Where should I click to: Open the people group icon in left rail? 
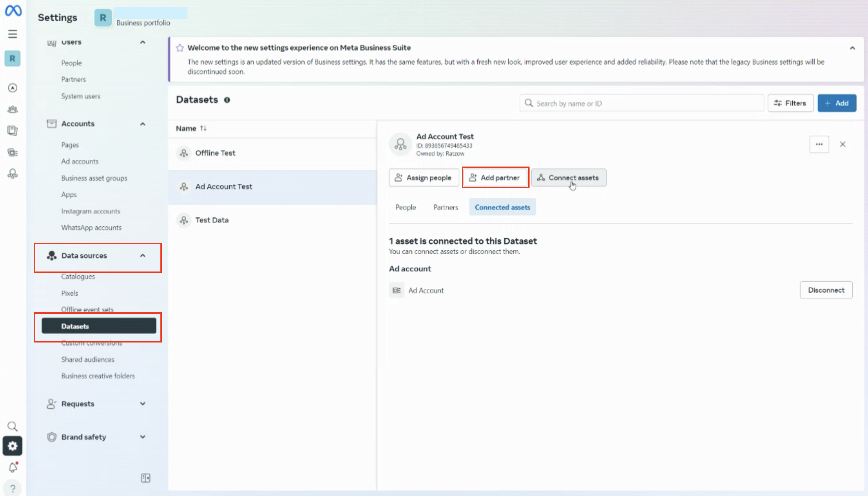tap(13, 109)
